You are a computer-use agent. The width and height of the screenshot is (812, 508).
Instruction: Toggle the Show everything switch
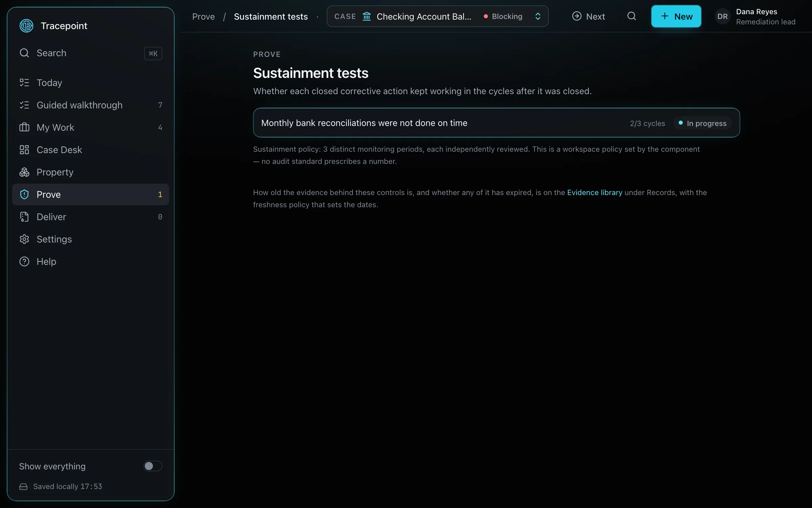click(x=153, y=466)
